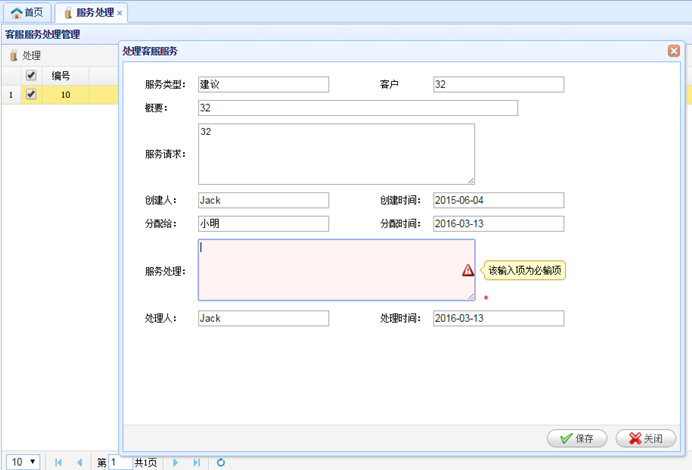Click the 处理客服服务 dialog title
Screen dimensions: 692x470
coord(150,51)
